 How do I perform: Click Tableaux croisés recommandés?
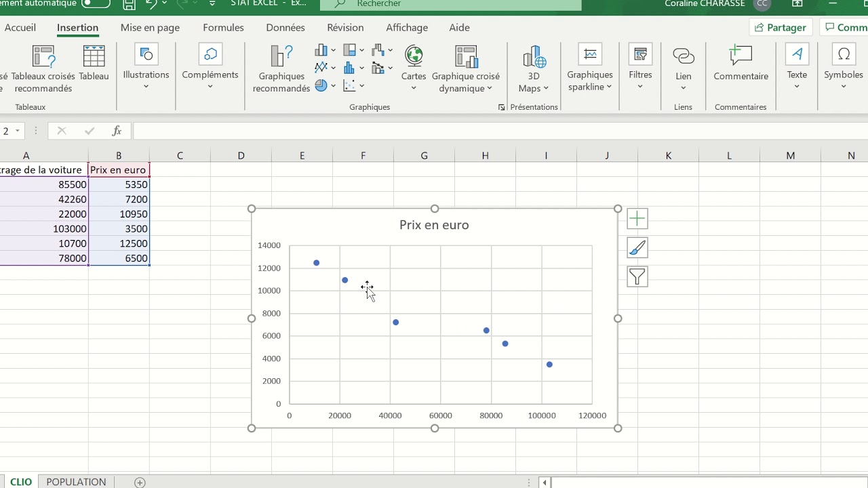click(43, 69)
